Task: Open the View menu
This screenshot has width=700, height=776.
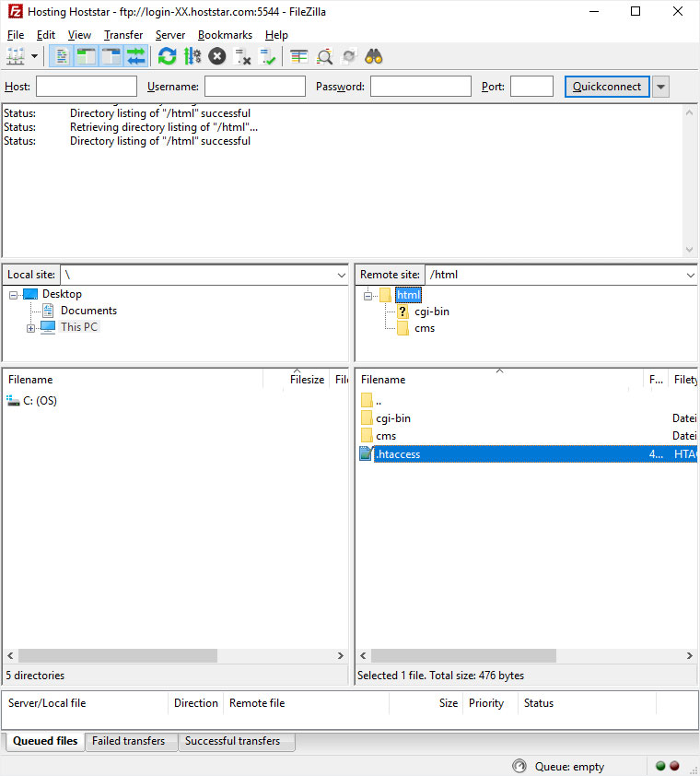Action: (79, 35)
